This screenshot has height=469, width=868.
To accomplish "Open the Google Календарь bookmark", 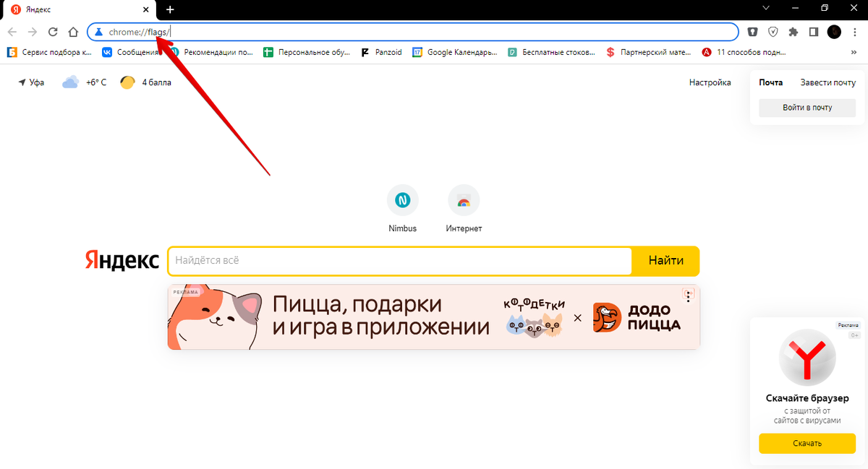I will (x=456, y=52).
